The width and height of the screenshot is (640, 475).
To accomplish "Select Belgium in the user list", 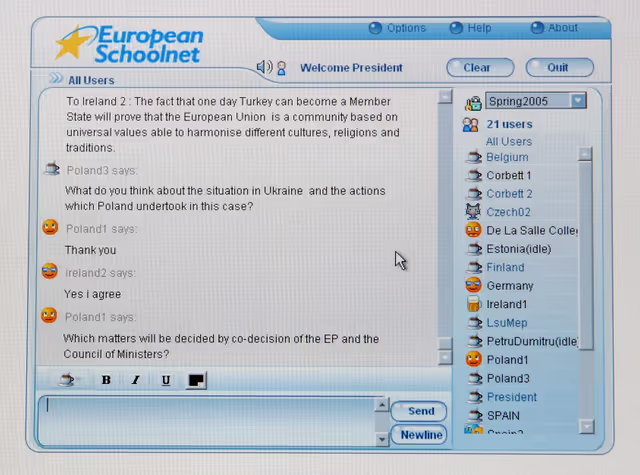I will (x=507, y=157).
